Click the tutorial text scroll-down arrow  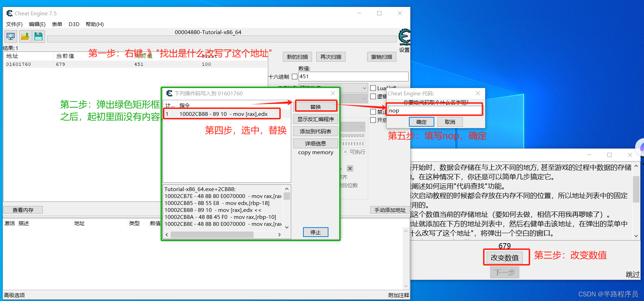pyautogui.click(x=636, y=236)
